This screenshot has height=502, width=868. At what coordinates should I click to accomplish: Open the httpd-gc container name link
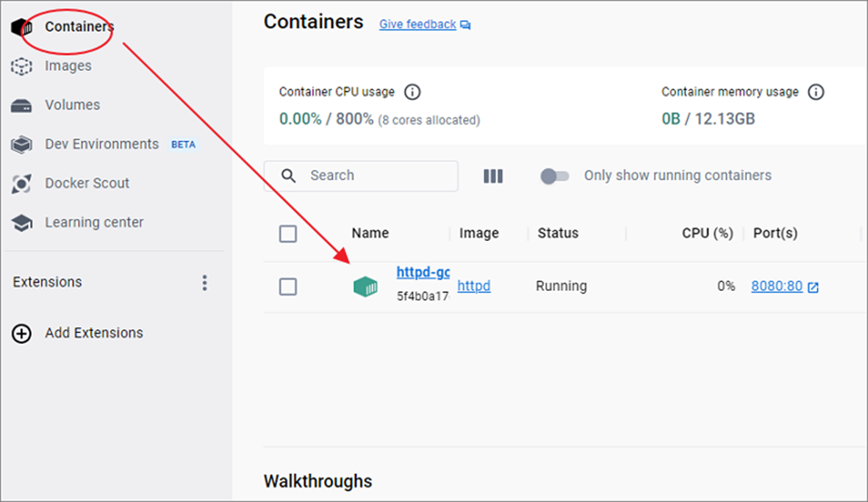point(423,272)
